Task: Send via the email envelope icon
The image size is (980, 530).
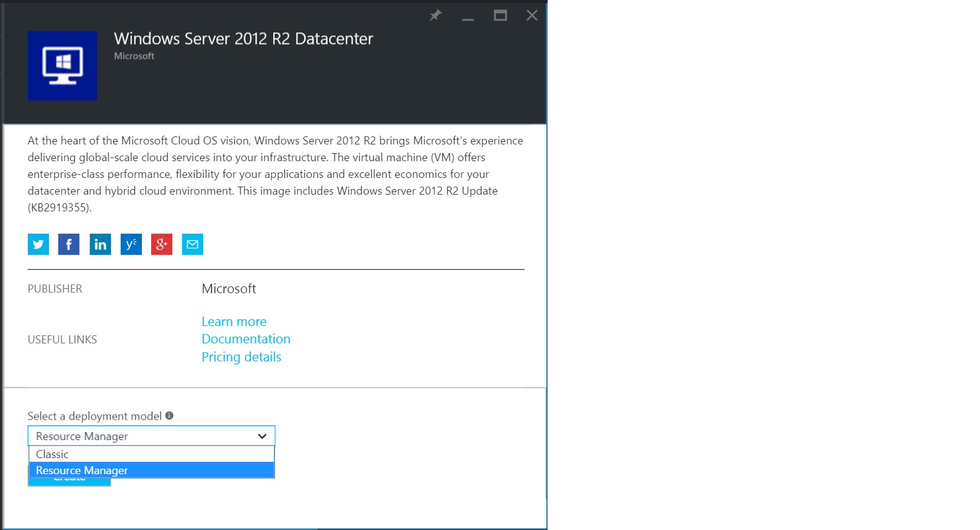Action: pyautogui.click(x=193, y=244)
